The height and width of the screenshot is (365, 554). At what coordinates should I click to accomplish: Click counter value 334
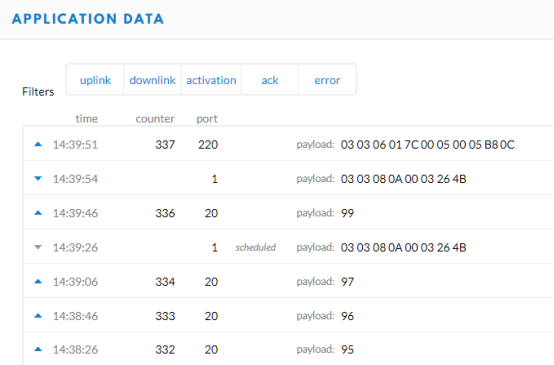[165, 282]
